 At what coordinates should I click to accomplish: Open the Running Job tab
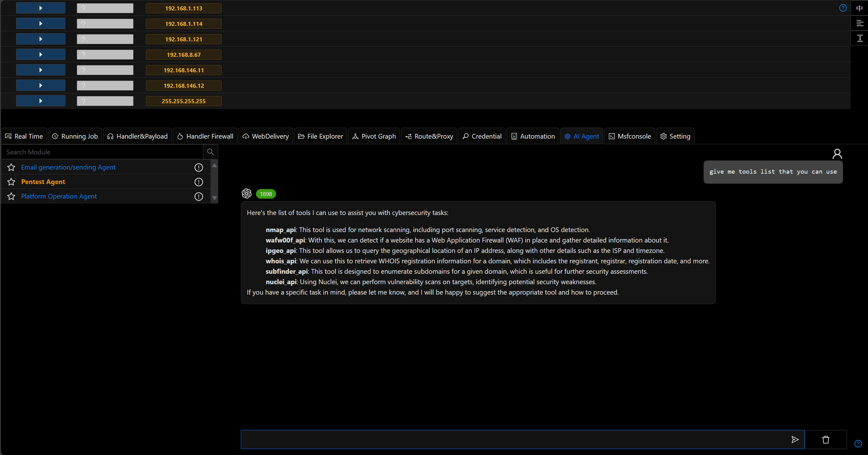click(x=75, y=136)
